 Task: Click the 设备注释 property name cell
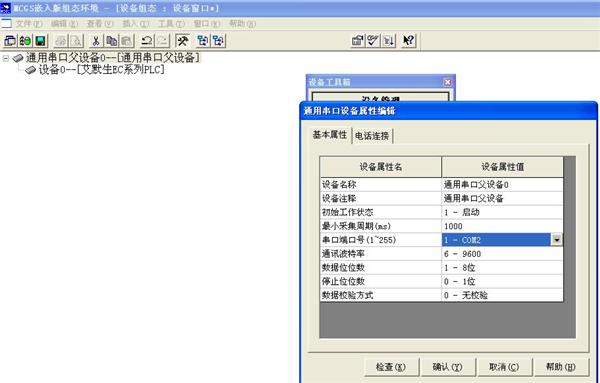[x=380, y=199]
